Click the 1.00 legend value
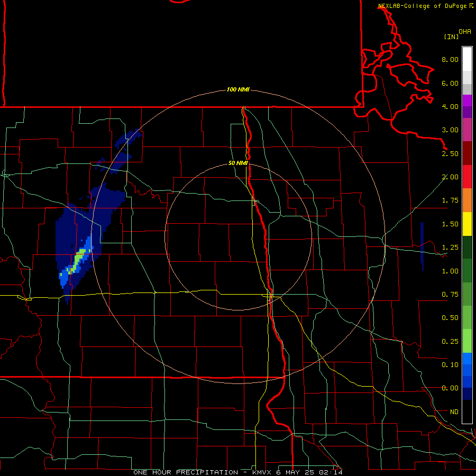This screenshot has height=476, width=476. (x=450, y=271)
